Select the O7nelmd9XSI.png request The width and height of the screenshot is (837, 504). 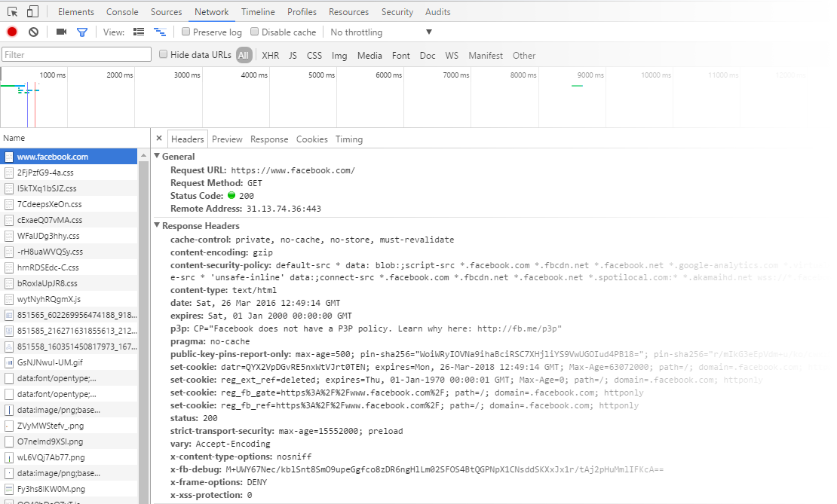click(69, 441)
